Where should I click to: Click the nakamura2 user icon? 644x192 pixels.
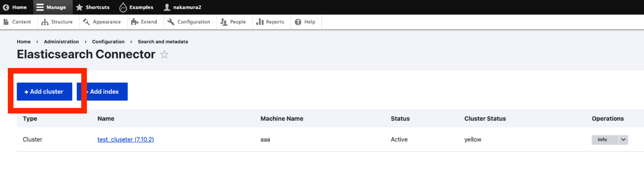(167, 7)
